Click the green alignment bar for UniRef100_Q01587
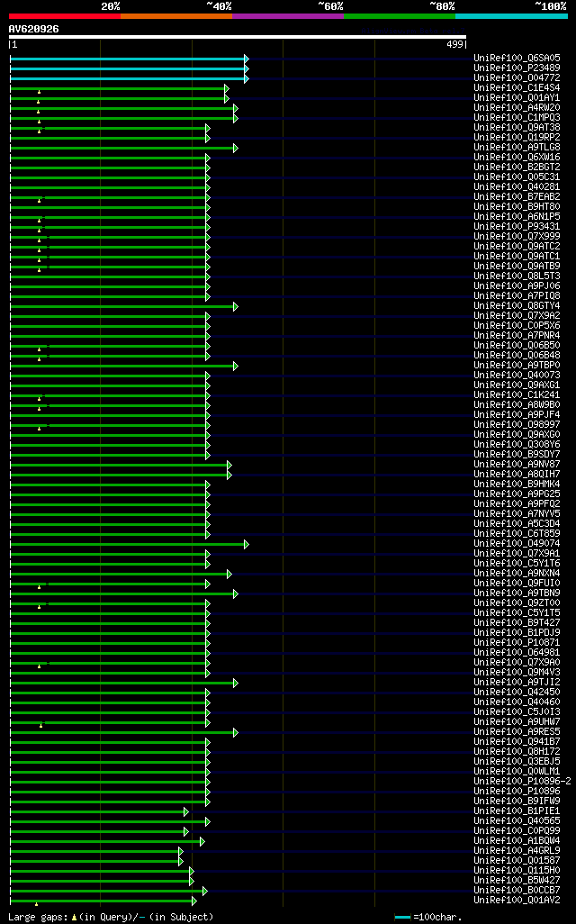576x924 pixels. [94, 862]
